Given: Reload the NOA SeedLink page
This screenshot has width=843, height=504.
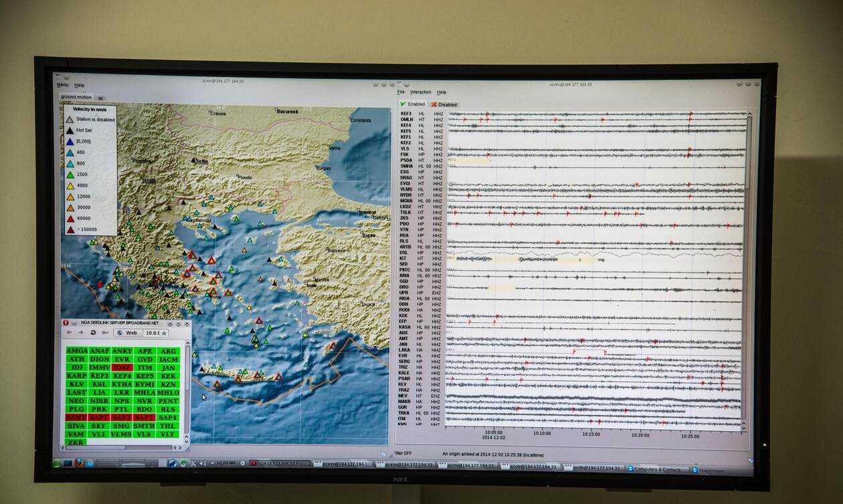Looking at the screenshot, I should point(92,332).
